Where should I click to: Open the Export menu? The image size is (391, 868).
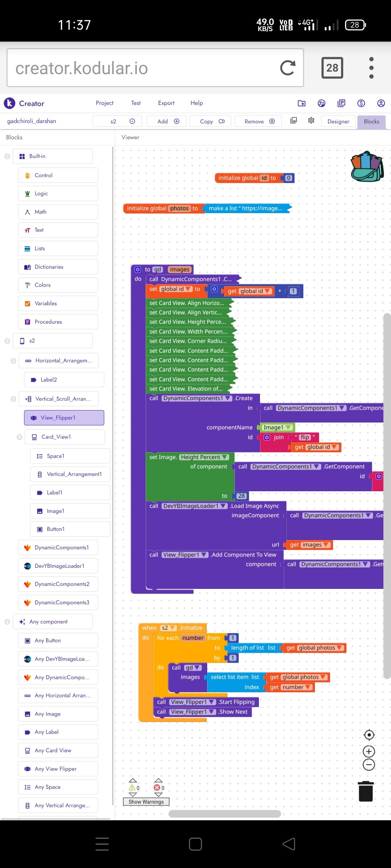coord(166,103)
